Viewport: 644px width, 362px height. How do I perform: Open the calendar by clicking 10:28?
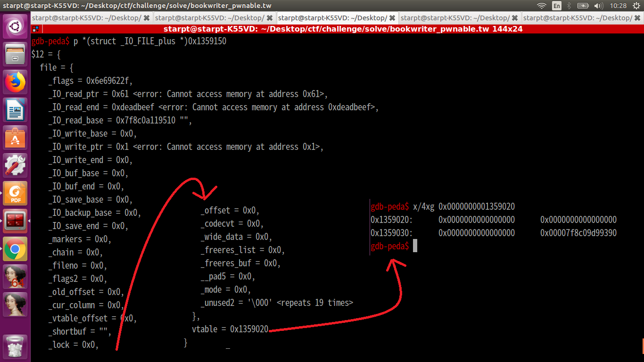(x=619, y=6)
